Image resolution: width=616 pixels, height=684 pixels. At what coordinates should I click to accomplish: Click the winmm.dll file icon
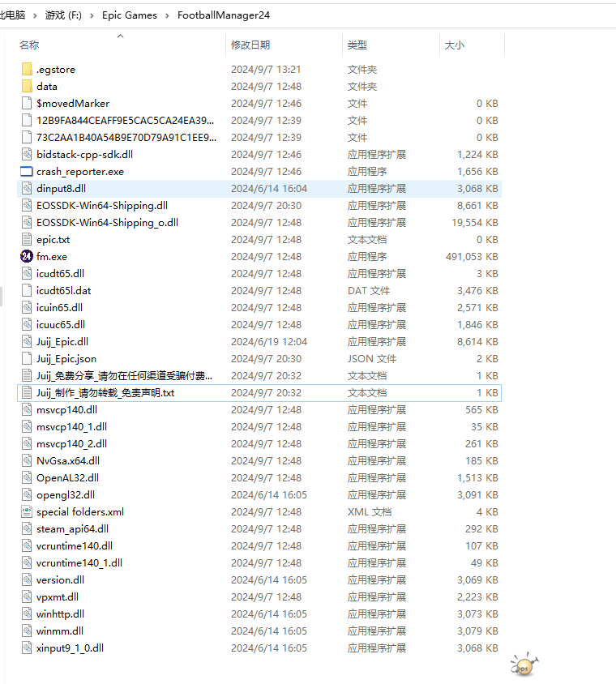tap(27, 631)
